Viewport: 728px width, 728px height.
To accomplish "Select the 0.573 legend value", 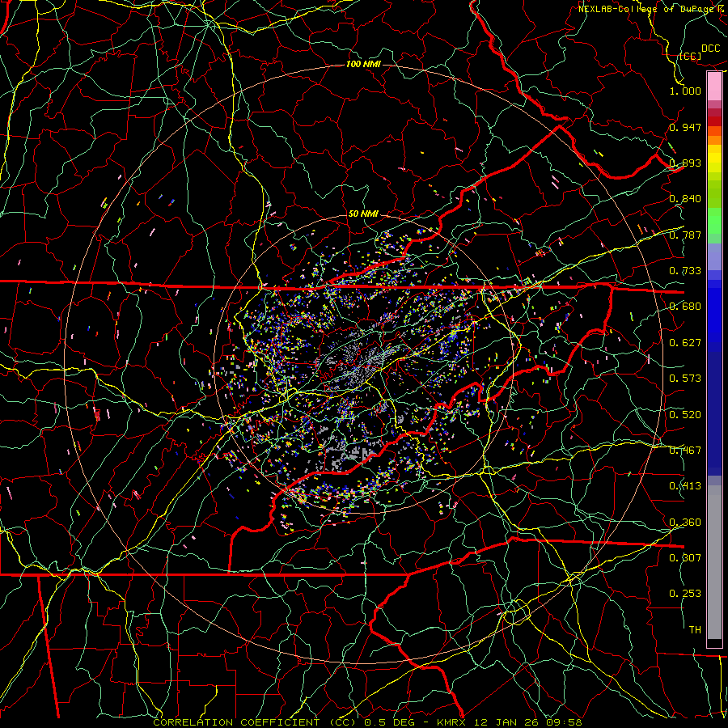I will pos(685,379).
